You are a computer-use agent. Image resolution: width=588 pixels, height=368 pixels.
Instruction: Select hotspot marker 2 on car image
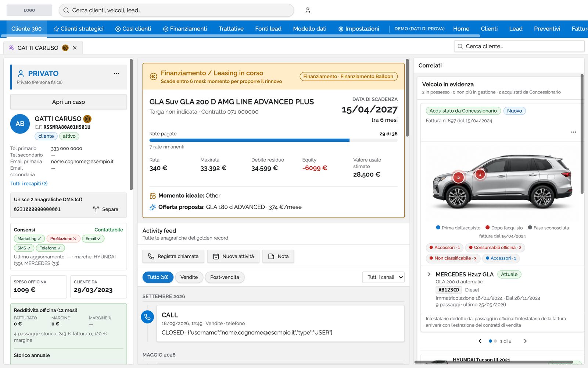coord(458,178)
